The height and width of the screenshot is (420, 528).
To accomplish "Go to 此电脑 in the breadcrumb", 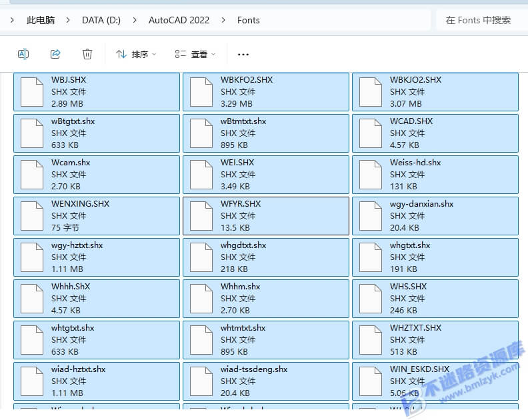I will (41, 20).
